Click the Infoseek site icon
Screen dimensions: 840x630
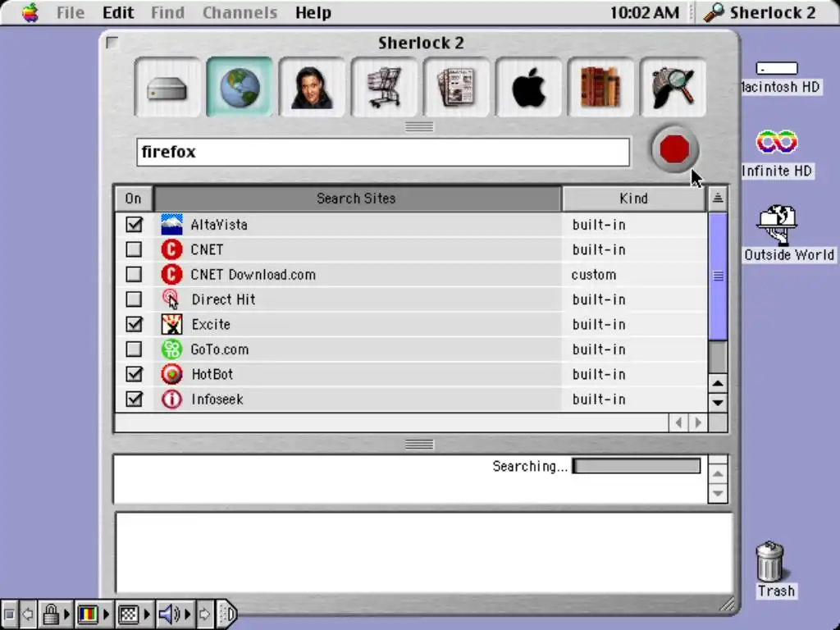click(171, 399)
